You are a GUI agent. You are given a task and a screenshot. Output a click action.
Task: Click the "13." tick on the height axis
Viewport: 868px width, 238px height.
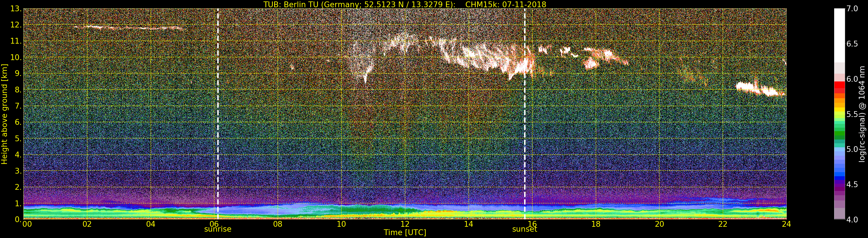[x=16, y=9]
